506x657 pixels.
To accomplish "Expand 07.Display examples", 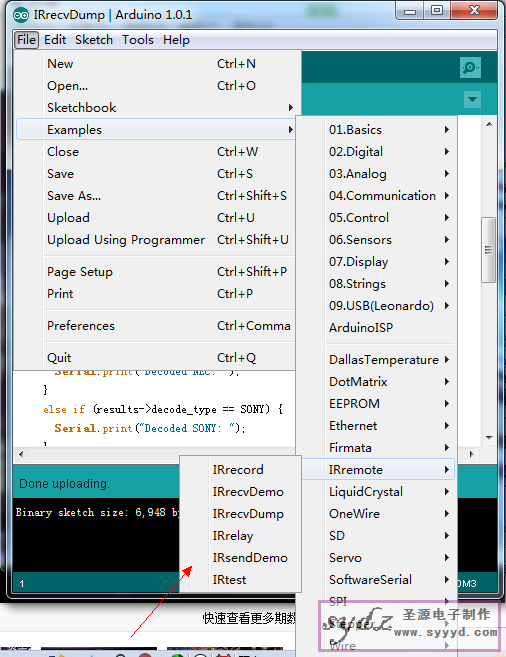I will tap(377, 262).
